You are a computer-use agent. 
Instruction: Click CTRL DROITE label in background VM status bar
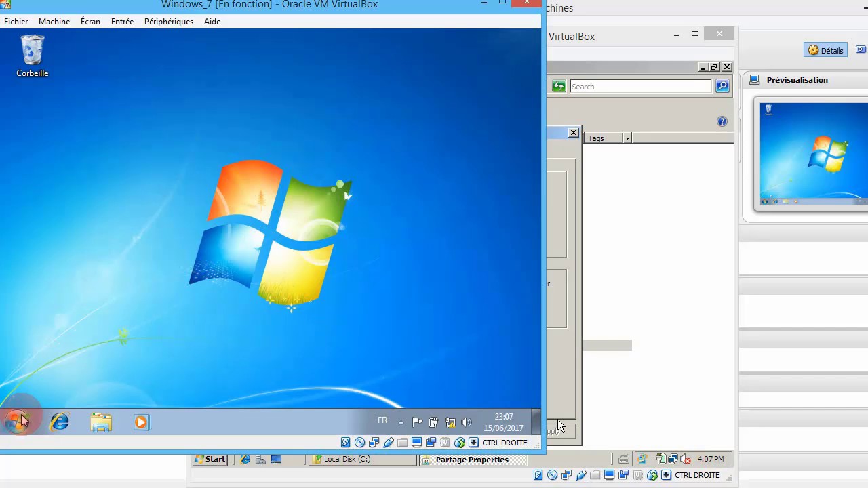pyautogui.click(x=697, y=475)
